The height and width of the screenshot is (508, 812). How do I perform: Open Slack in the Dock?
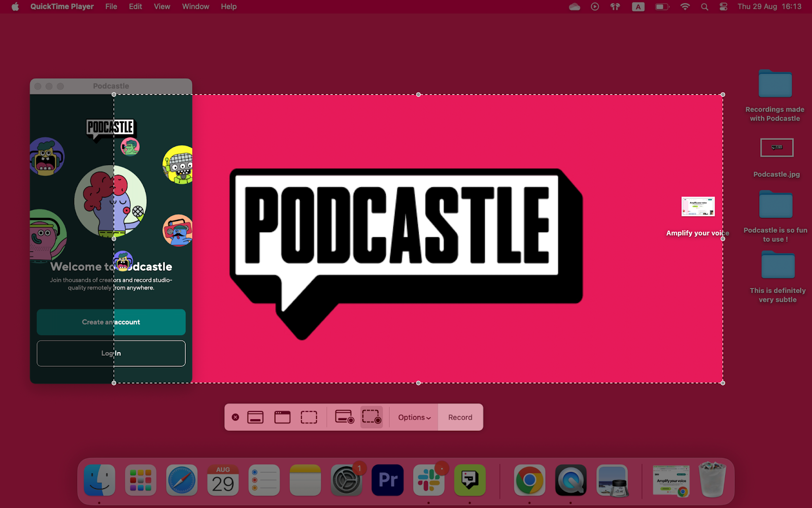click(429, 480)
